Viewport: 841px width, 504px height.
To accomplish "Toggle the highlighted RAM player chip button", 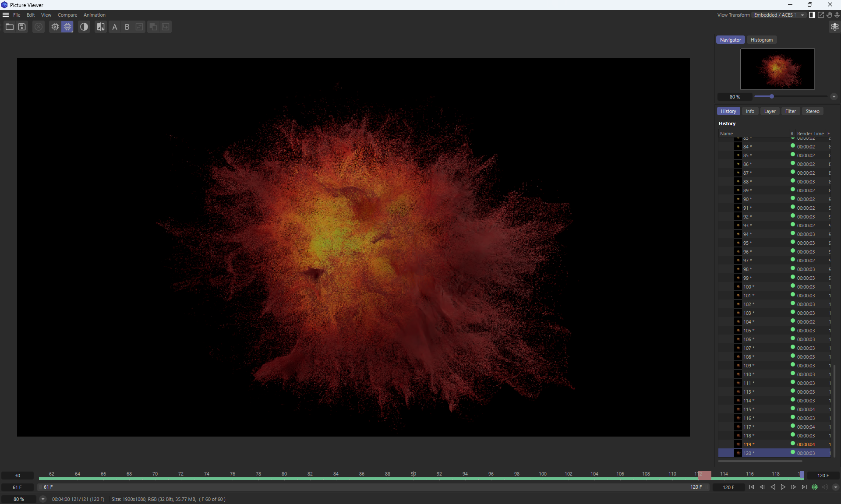I will tap(67, 27).
